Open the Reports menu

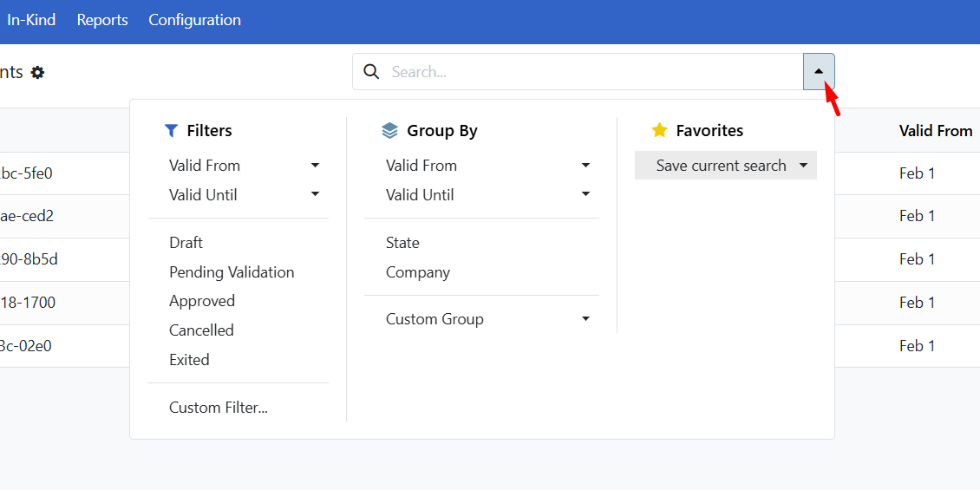point(102,20)
